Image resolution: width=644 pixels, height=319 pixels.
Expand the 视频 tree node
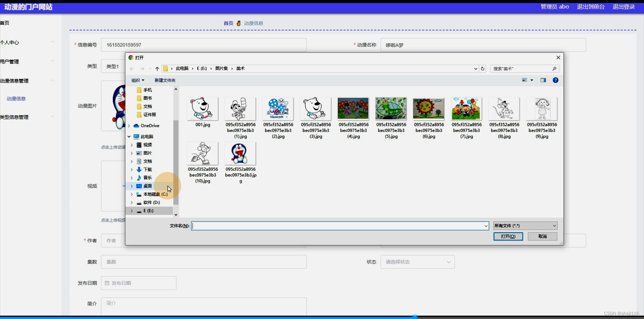click(x=132, y=145)
